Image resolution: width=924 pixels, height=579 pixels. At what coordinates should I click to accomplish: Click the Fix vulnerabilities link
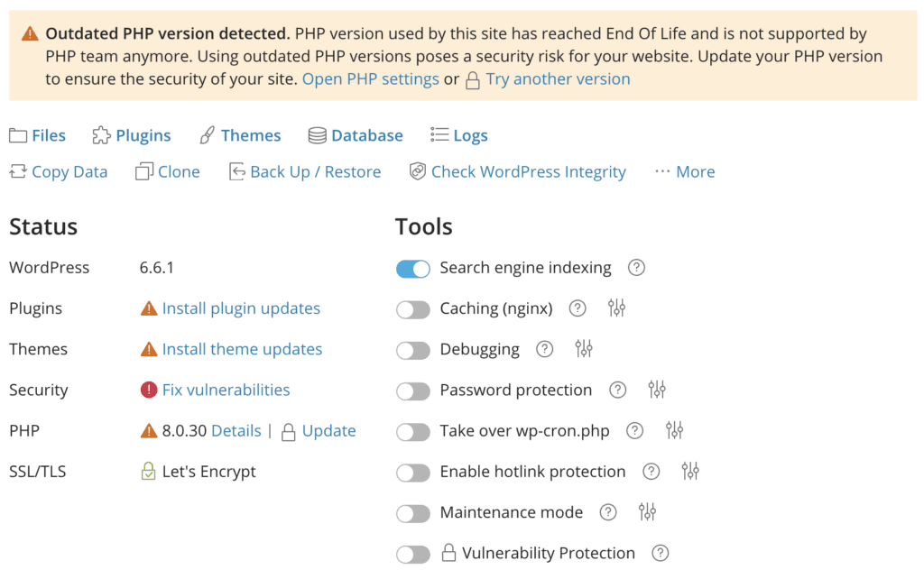[226, 390]
